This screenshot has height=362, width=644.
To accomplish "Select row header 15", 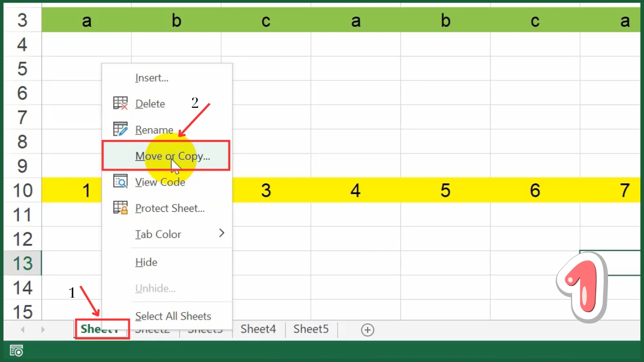I will tap(22, 311).
